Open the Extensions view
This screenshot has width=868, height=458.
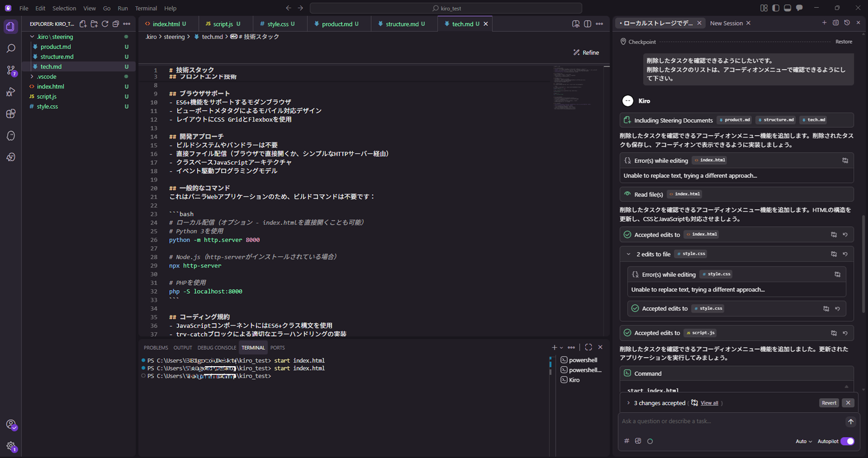(11, 113)
